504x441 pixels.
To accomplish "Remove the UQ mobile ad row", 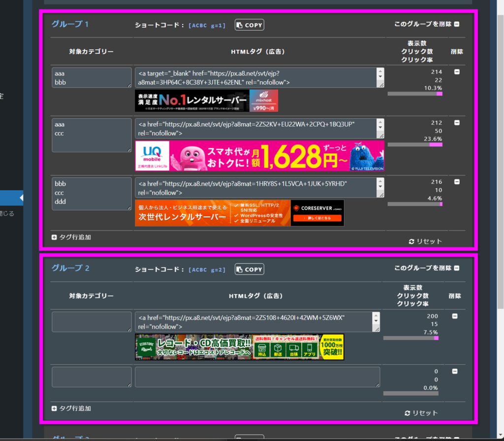I will 457,123.
